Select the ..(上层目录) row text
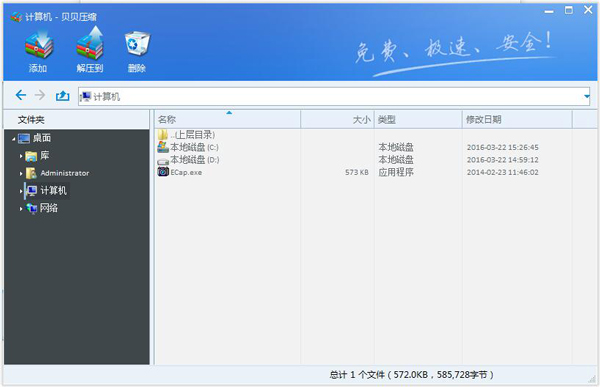This screenshot has width=600, height=387. click(192, 135)
